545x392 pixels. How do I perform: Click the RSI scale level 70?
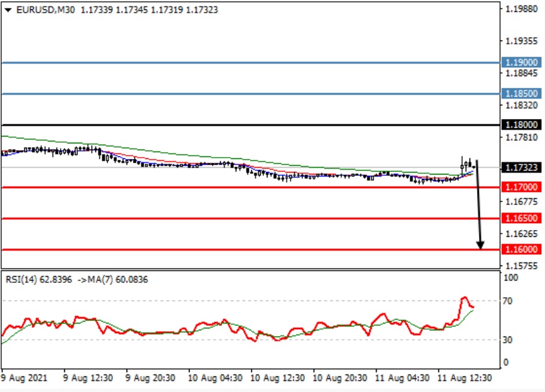[x=508, y=301]
